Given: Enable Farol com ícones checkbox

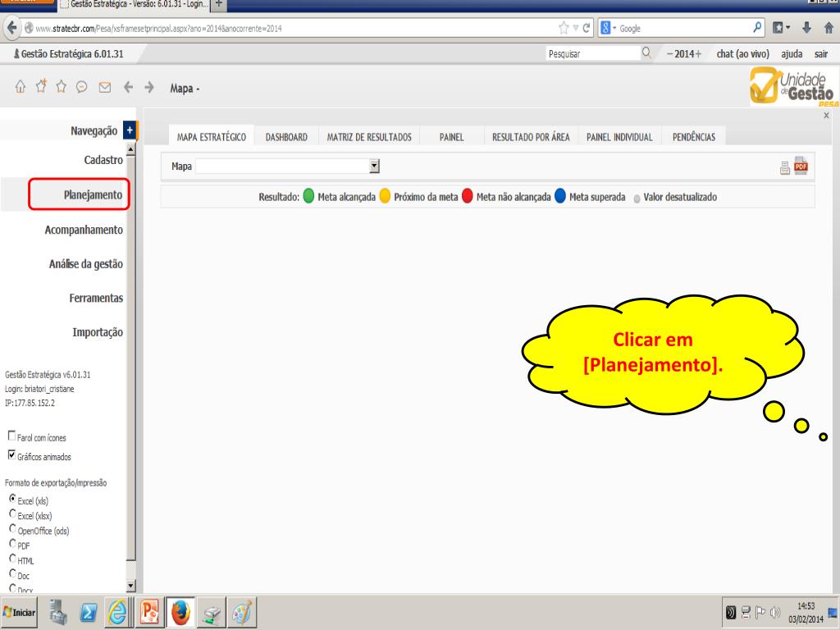Looking at the screenshot, I should pyautogui.click(x=11, y=436).
